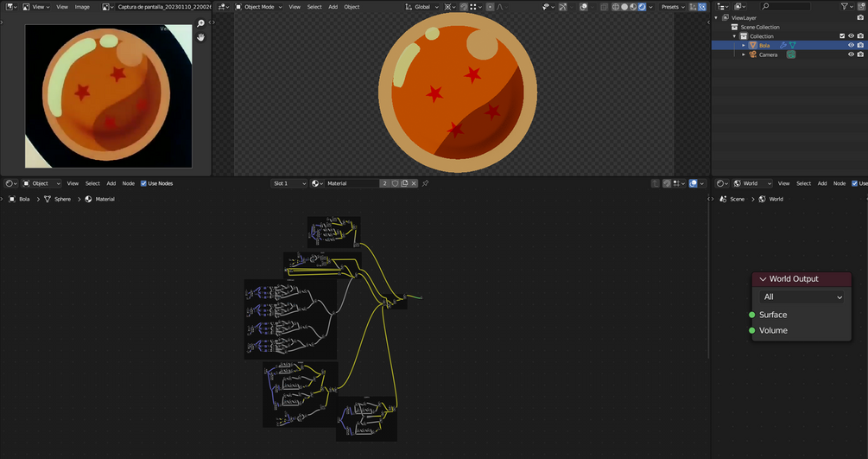Click the Bola modifier wrench icon
868x459 pixels.
783,46
